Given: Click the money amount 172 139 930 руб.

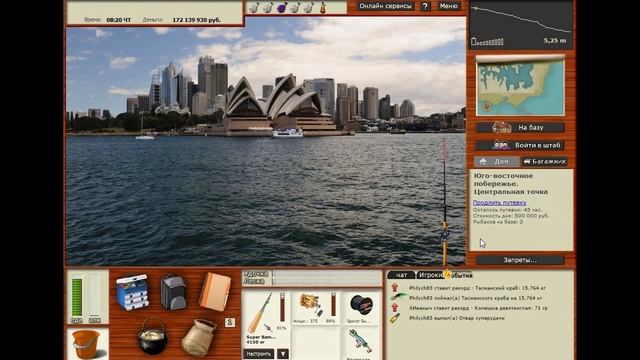Looking at the screenshot, I should click(x=196, y=20).
